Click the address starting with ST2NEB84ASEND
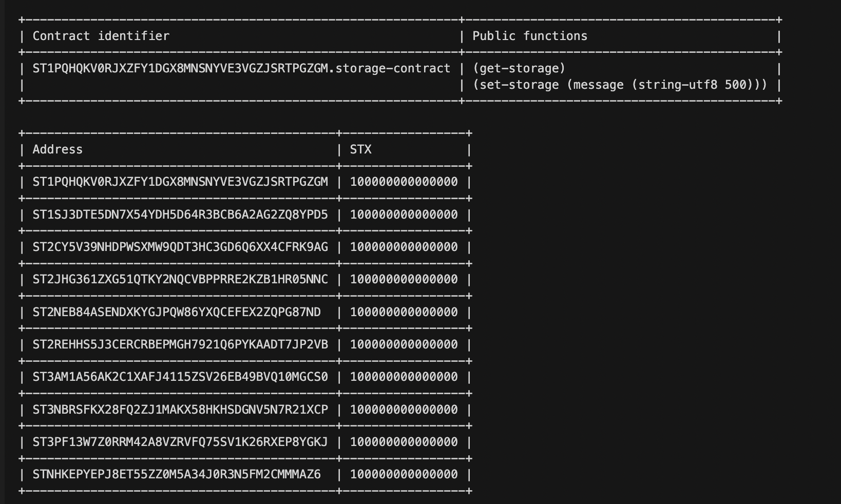The height and width of the screenshot is (504, 841). pyautogui.click(x=177, y=312)
